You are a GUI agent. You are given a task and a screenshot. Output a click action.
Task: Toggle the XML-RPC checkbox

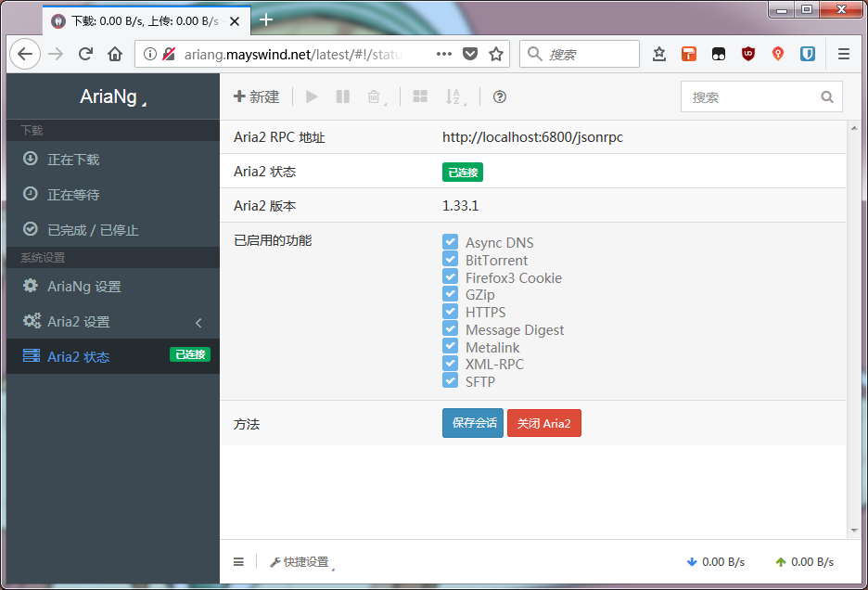(450, 364)
